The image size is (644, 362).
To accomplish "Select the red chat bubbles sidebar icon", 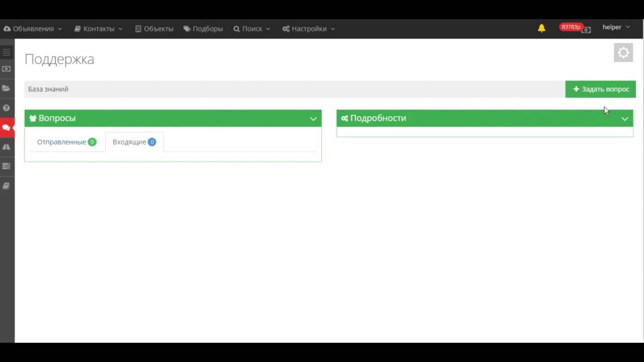I will tap(7, 128).
